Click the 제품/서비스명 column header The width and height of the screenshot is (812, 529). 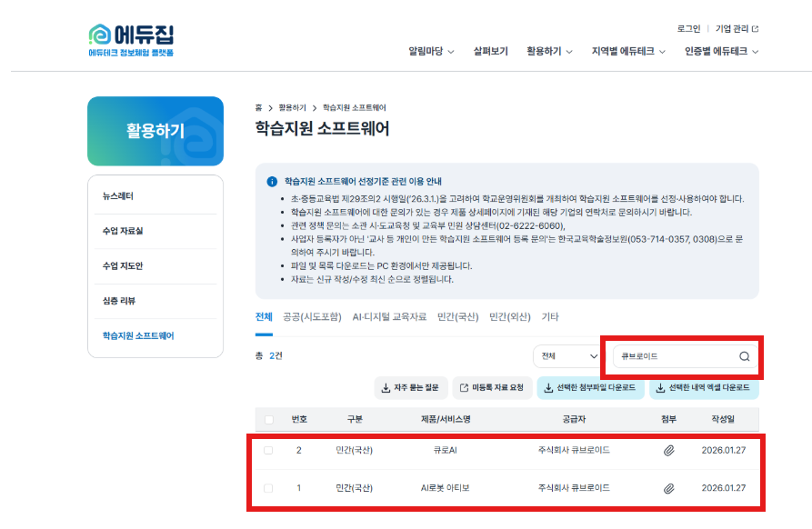click(x=446, y=419)
